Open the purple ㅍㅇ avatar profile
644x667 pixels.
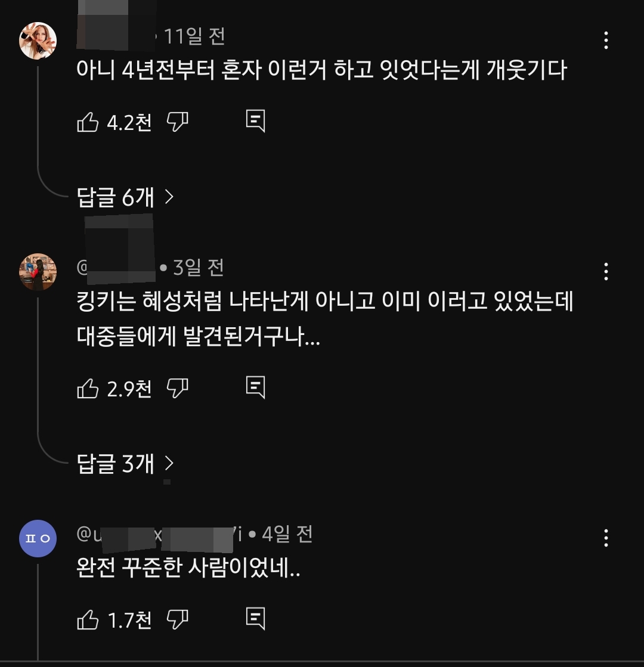pyautogui.click(x=38, y=538)
